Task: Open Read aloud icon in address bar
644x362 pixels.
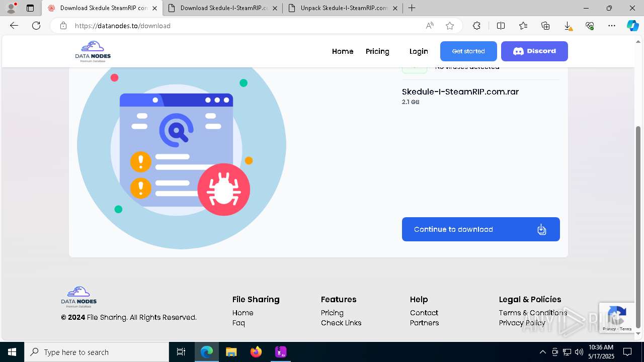Action: (430, 26)
